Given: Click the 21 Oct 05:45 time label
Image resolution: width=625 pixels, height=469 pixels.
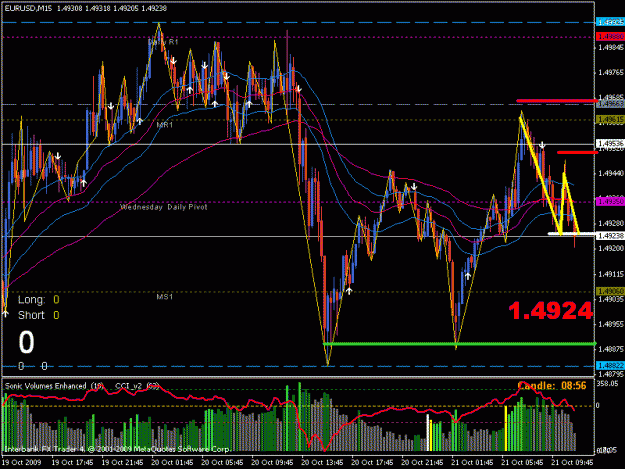Looking at the screenshot, I should click(522, 462).
